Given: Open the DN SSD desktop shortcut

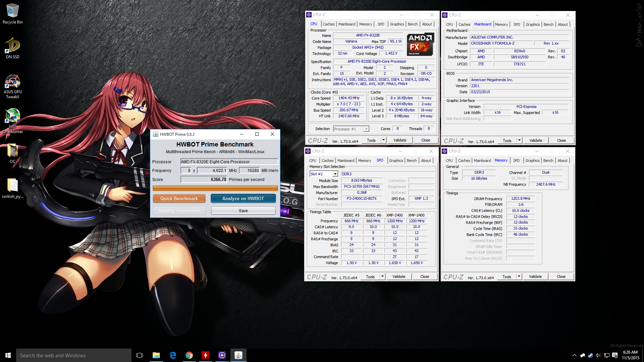Looking at the screenshot, I should [12, 48].
